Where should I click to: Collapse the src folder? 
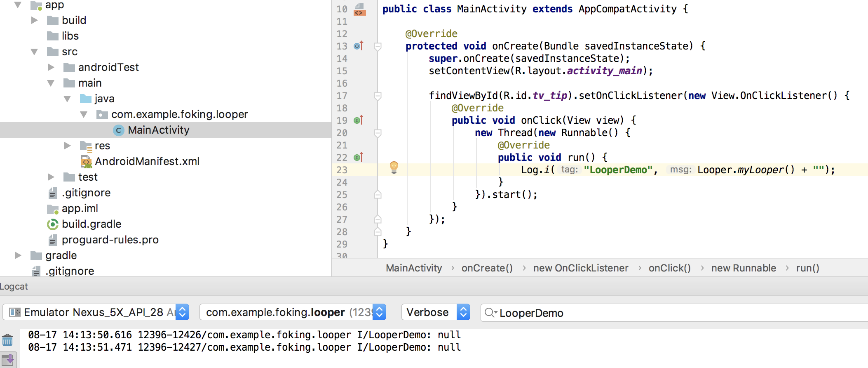click(x=34, y=52)
